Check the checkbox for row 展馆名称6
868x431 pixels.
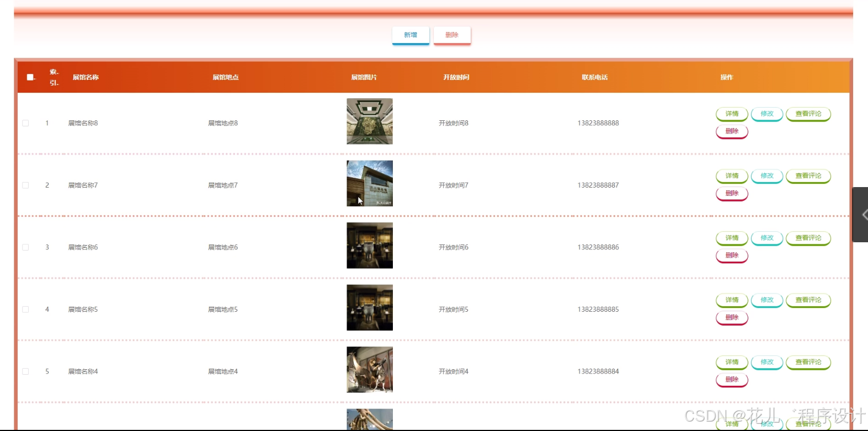[x=25, y=247]
